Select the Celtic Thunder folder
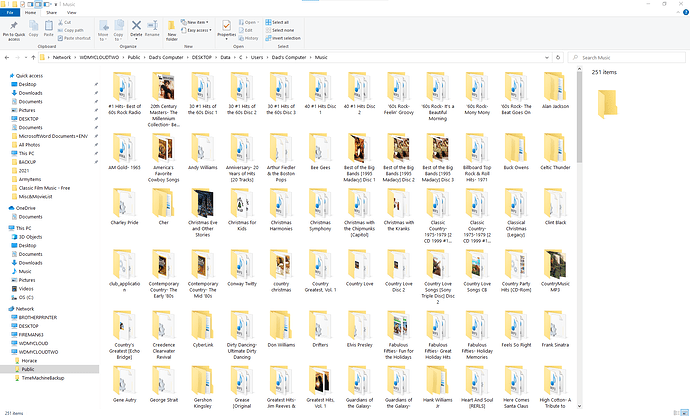Image resolution: width=690 pixels, height=416 pixels. pos(555,152)
